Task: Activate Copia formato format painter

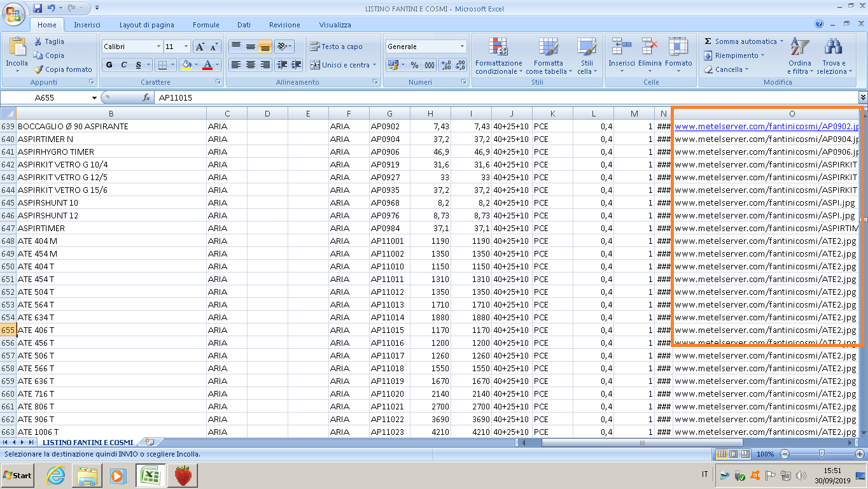Action: pos(63,69)
